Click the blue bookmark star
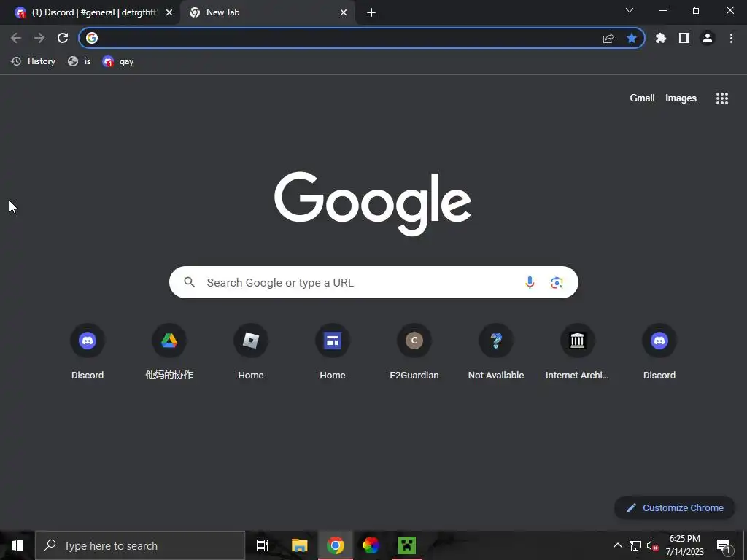 point(632,38)
